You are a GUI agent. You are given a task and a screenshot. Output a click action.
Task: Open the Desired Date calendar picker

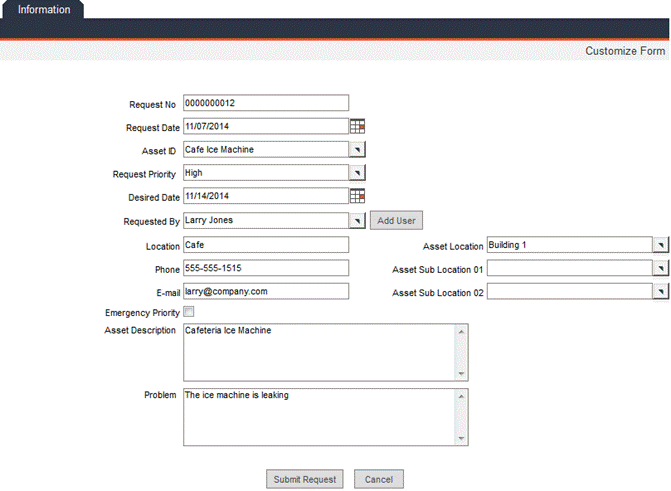click(x=358, y=196)
